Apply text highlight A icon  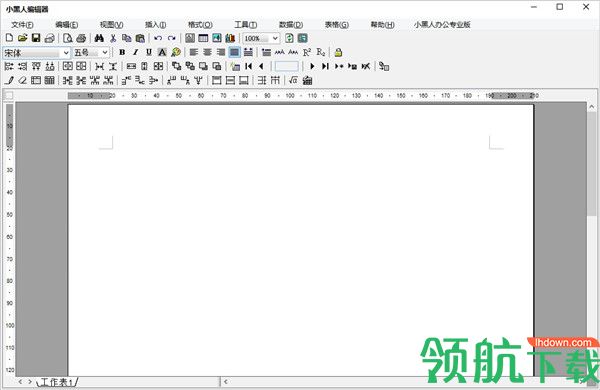[162, 52]
